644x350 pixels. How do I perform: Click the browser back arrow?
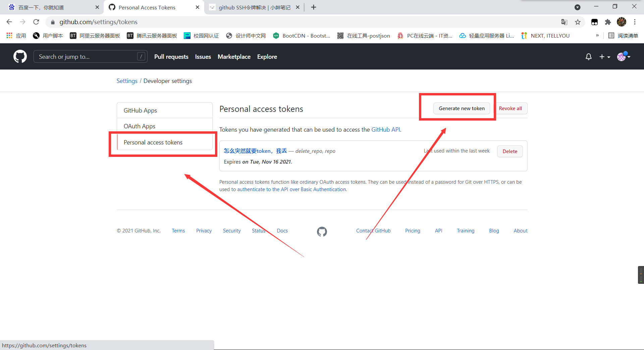(9, 22)
